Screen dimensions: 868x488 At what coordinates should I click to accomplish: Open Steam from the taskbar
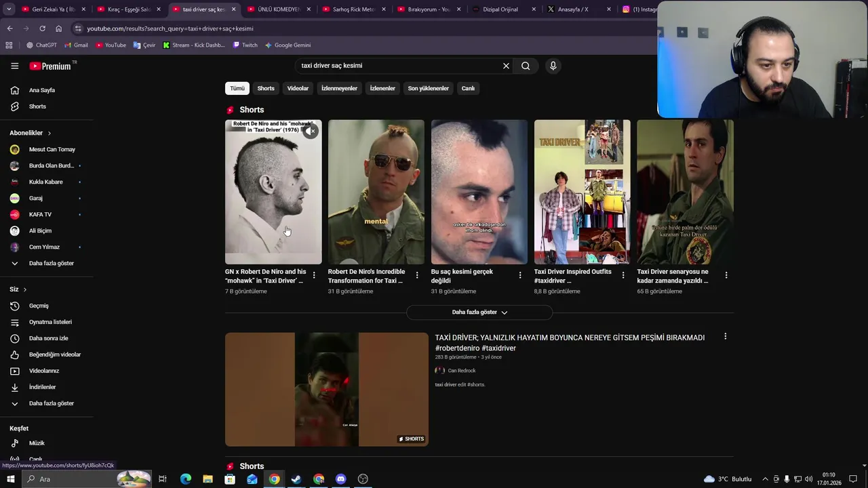[296, 479]
